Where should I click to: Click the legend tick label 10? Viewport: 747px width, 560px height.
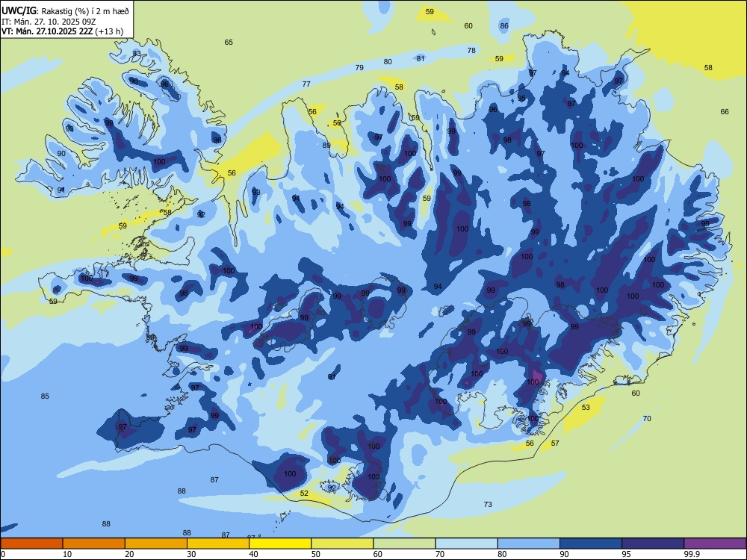[67, 554]
